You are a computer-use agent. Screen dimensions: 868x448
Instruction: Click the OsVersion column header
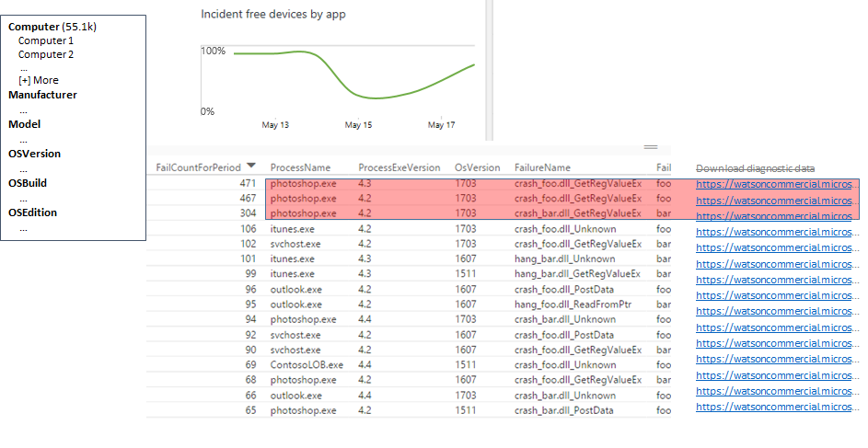pos(477,167)
